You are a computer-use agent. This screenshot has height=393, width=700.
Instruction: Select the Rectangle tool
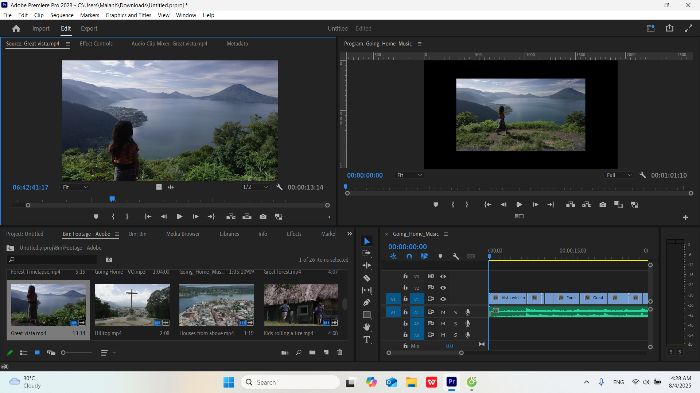367,315
